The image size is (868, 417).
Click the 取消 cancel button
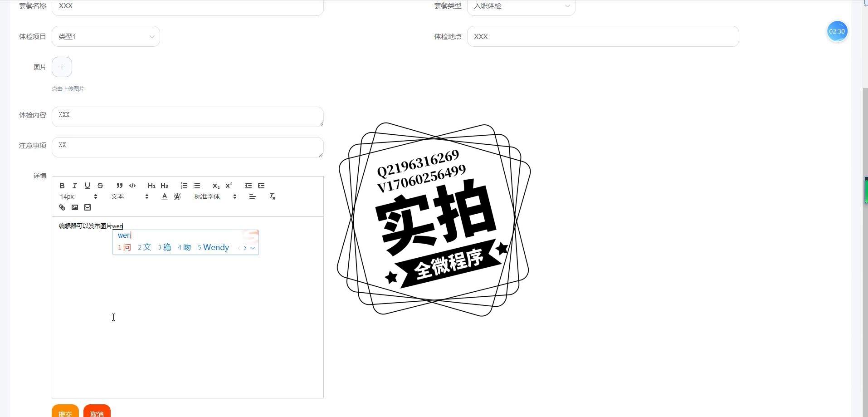click(x=97, y=411)
